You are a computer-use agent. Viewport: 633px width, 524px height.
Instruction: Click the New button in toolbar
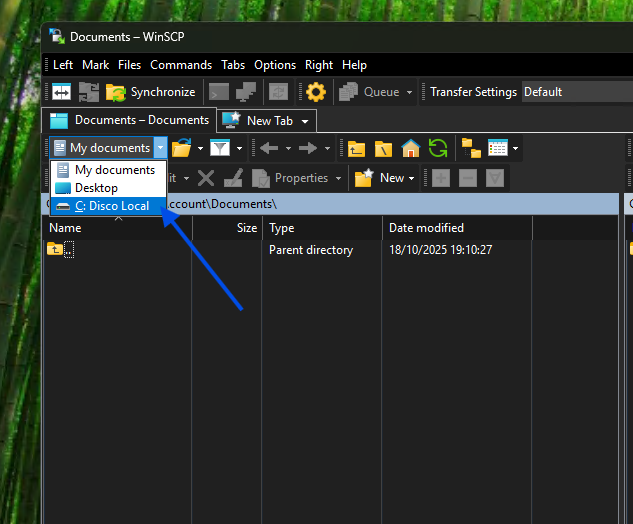point(384,178)
